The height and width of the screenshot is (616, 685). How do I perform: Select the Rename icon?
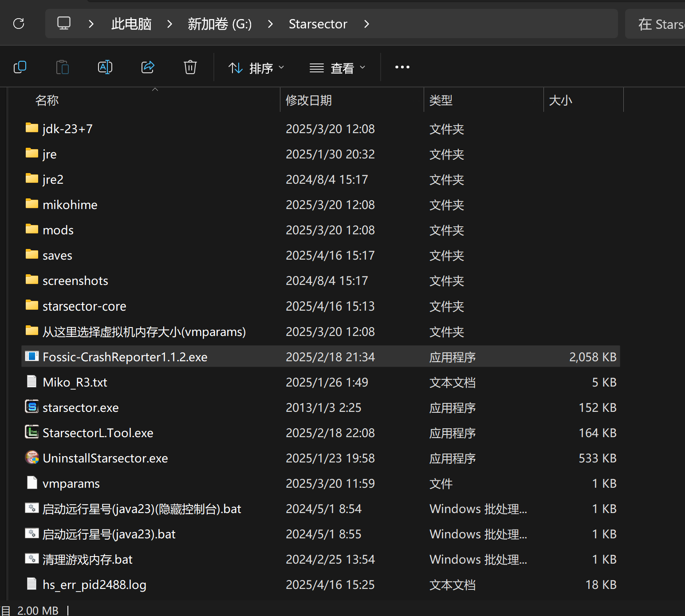105,67
